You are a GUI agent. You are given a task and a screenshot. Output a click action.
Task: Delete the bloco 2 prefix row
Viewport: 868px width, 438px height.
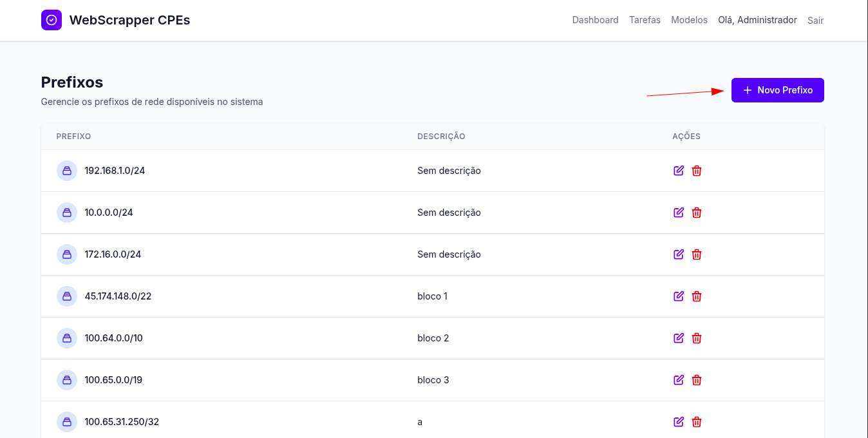[696, 338]
